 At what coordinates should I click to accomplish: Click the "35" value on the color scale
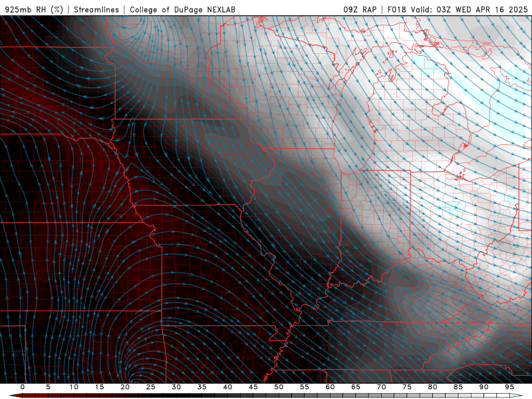click(x=201, y=387)
